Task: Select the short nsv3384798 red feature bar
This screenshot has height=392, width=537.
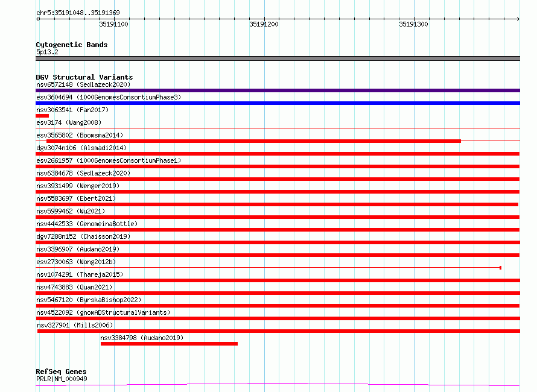Action: (x=169, y=344)
